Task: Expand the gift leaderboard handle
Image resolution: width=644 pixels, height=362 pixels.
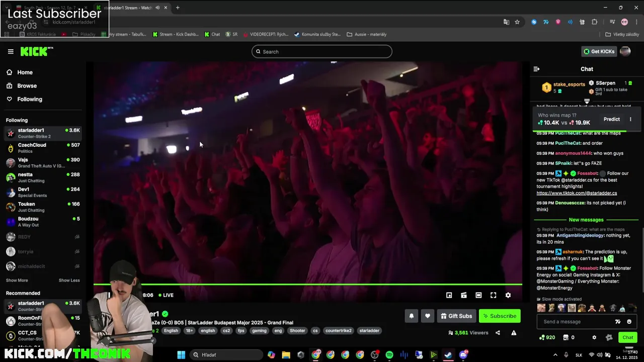Action: coord(587,101)
